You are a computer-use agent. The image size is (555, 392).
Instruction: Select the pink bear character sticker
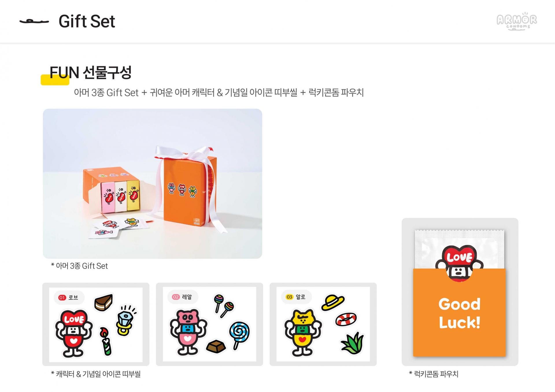188,332
